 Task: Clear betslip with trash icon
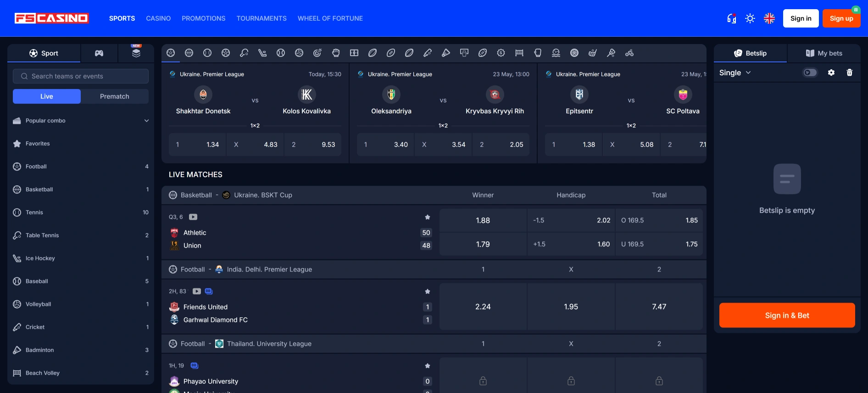coord(850,72)
